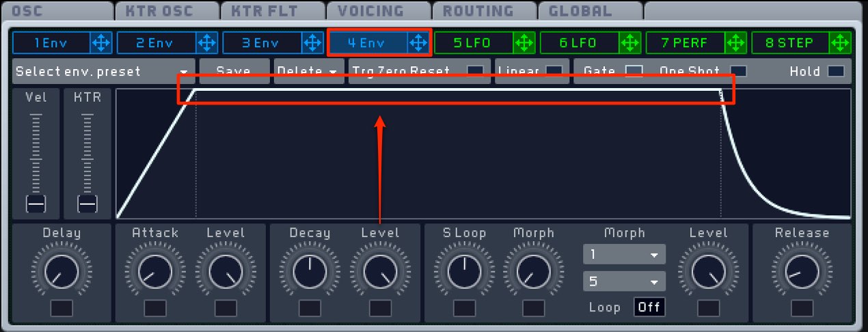Screen dimensions: 868x332
Task: Click the Decay knob
Action: pos(310,273)
